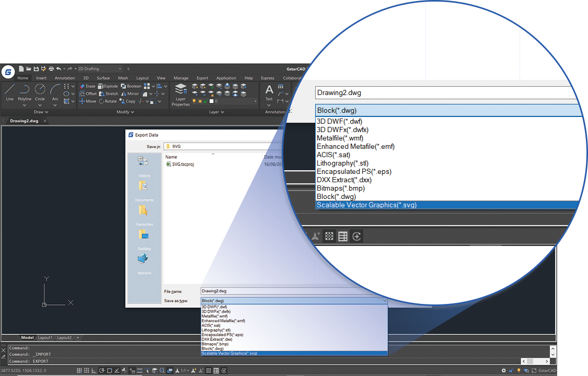Open Documents location in Export Data sidebar
The width and height of the screenshot is (588, 376).
144,191
